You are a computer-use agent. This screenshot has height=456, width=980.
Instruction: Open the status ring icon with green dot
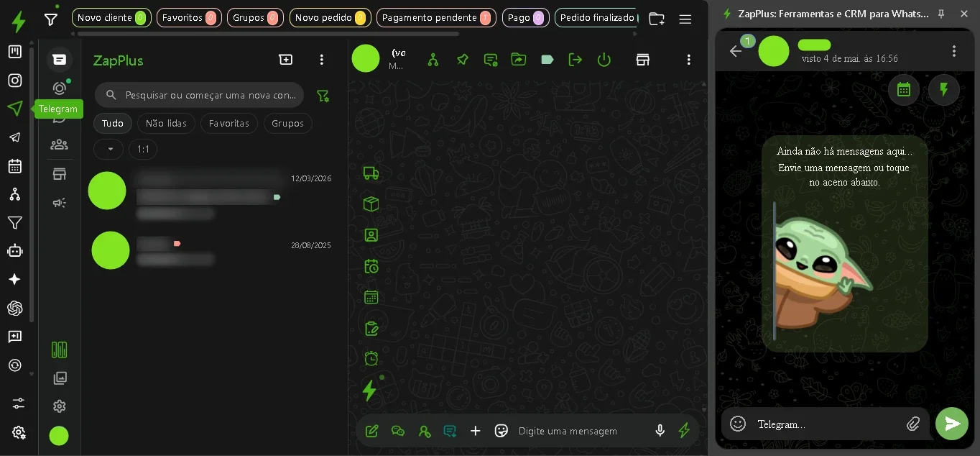coord(60,88)
